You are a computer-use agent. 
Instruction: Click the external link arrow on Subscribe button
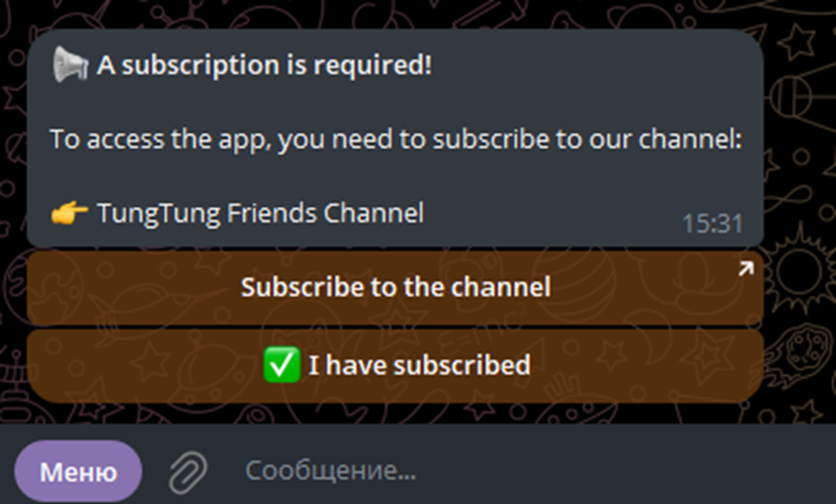point(746,268)
